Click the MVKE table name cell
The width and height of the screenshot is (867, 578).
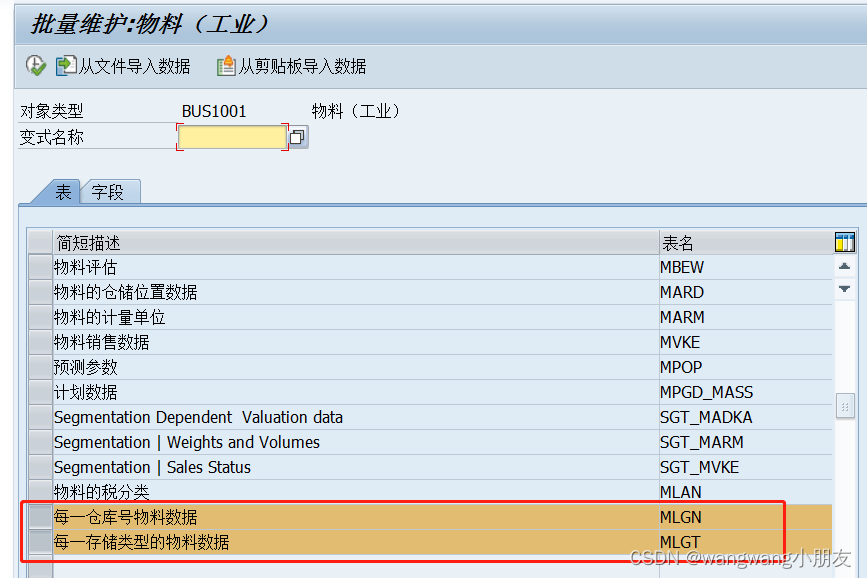(746, 342)
